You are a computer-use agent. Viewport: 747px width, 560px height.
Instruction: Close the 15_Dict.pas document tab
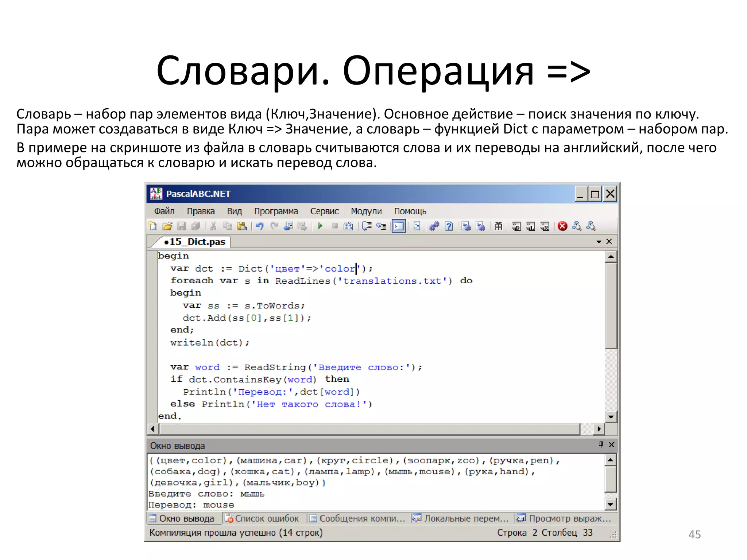pyautogui.click(x=609, y=241)
